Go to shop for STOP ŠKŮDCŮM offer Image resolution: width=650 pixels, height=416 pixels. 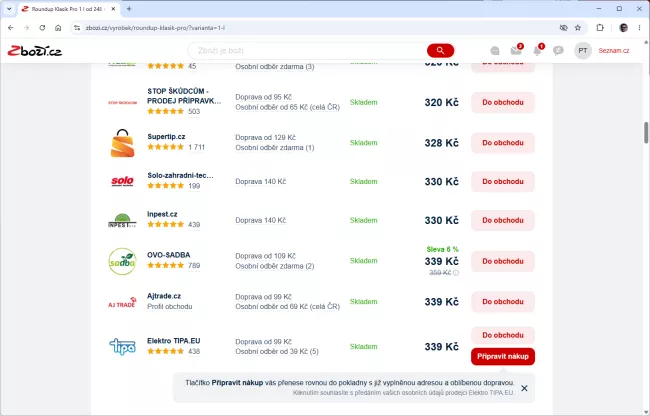pos(503,102)
